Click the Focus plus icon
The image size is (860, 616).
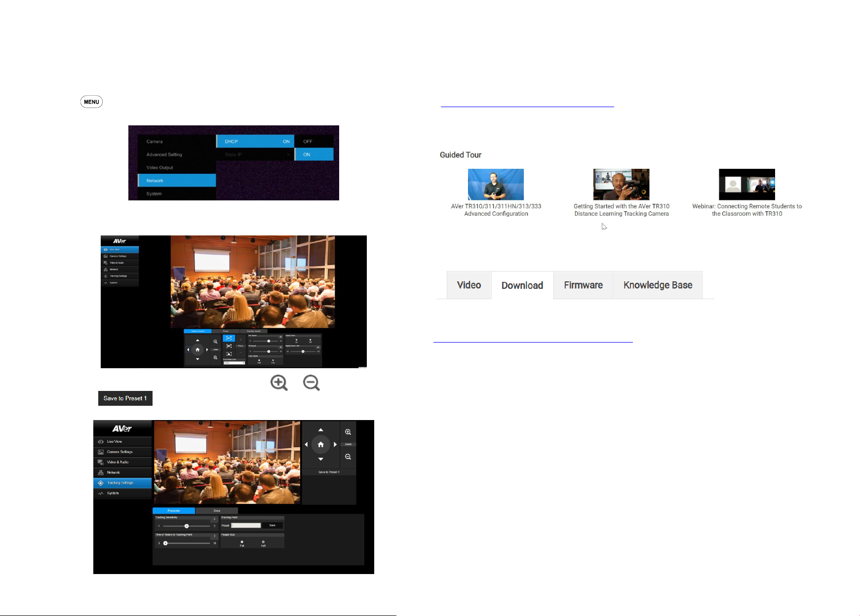pos(241,340)
